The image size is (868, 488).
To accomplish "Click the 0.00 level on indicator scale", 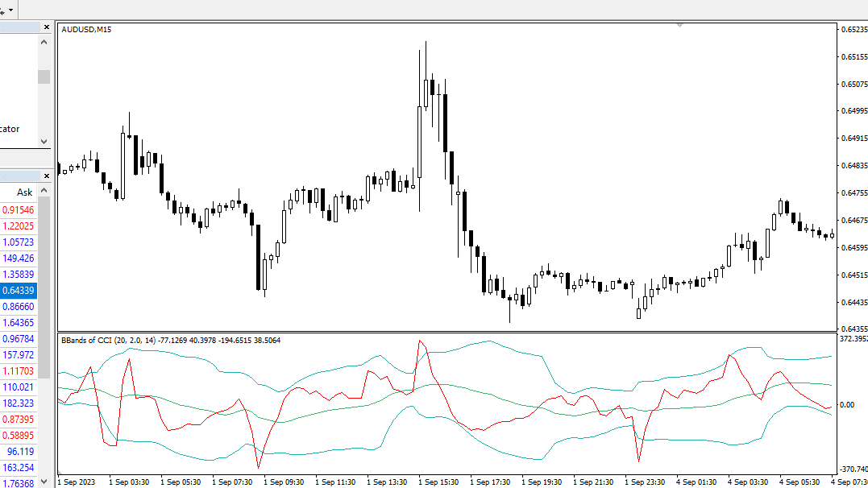I will [x=847, y=405].
